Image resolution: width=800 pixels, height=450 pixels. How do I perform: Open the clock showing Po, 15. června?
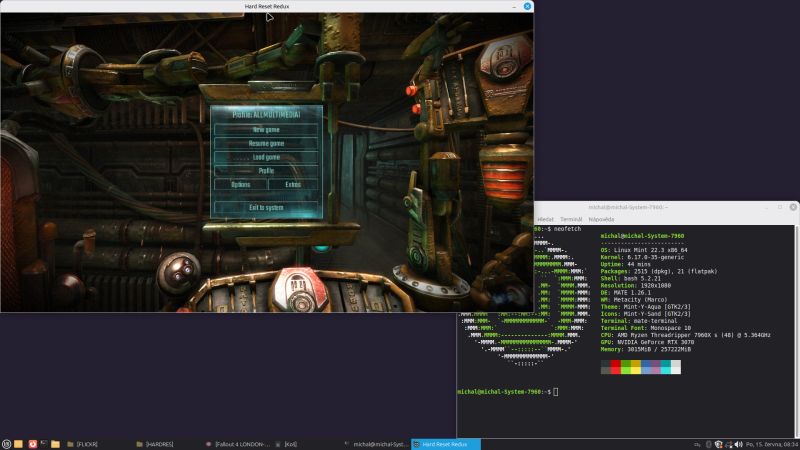point(772,445)
